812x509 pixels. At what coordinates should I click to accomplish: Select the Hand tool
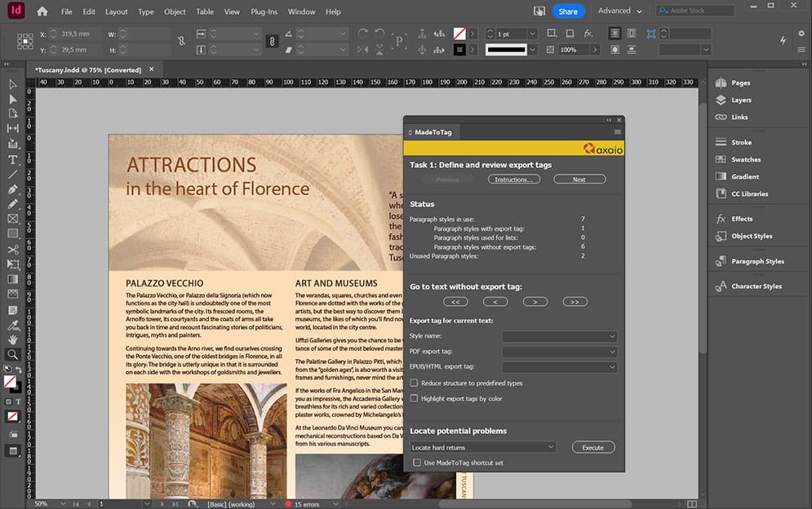point(13,339)
